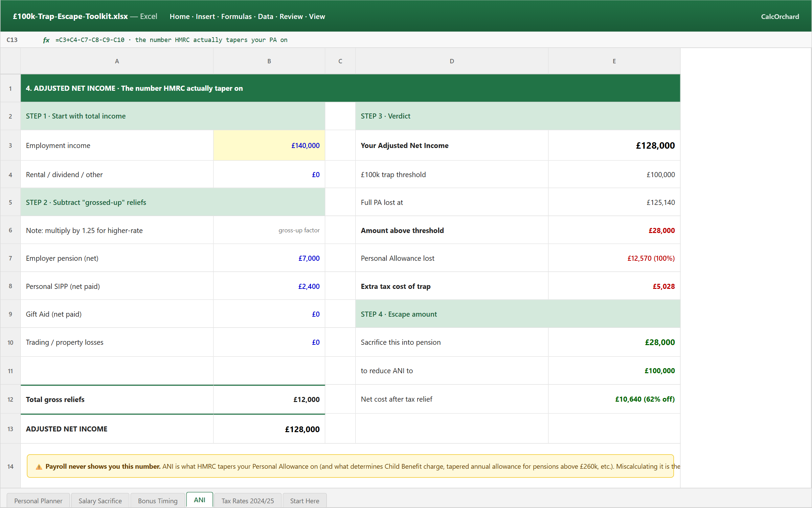Screen dimensions: 812x508
Task: Click the £100k-Trap-Escape-Toolkit.xlsx file title
Action: click(x=70, y=16)
